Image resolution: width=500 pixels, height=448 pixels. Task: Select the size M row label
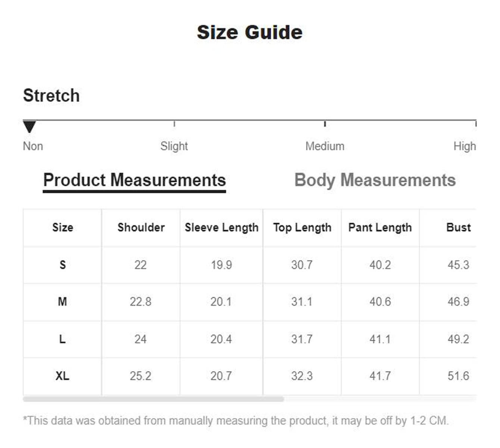coord(63,302)
